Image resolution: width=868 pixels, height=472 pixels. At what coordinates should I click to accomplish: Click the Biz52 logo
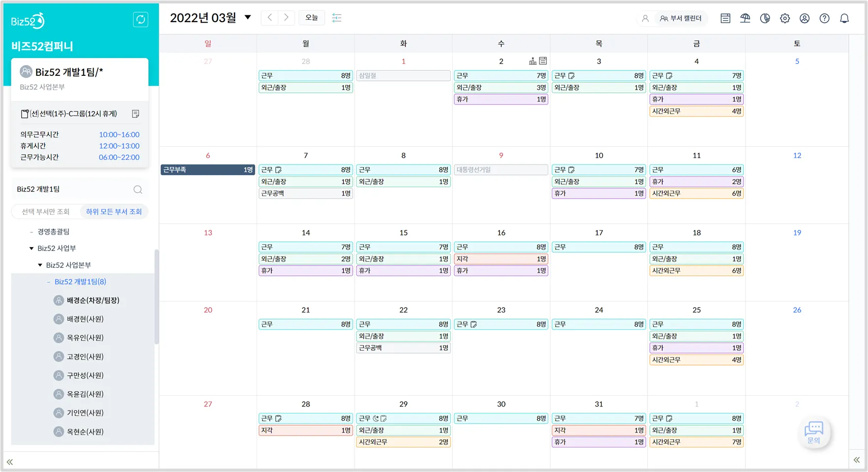pyautogui.click(x=28, y=21)
